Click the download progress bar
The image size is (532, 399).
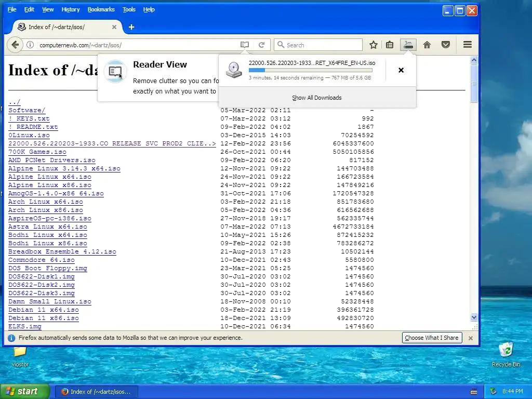pyautogui.click(x=311, y=71)
